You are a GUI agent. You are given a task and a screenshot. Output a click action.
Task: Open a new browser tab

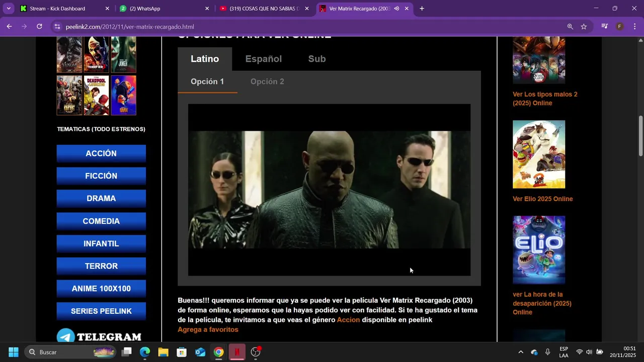tap(422, 9)
